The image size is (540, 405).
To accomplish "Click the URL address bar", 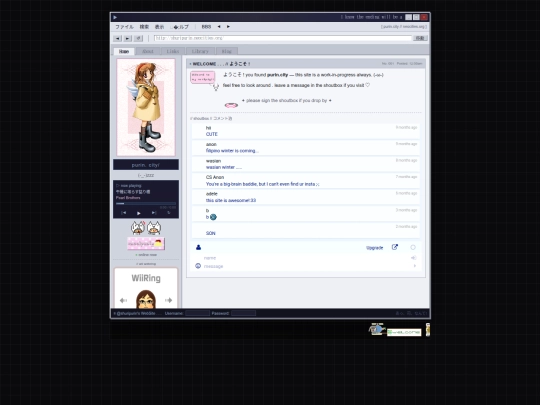I will [x=283, y=38].
